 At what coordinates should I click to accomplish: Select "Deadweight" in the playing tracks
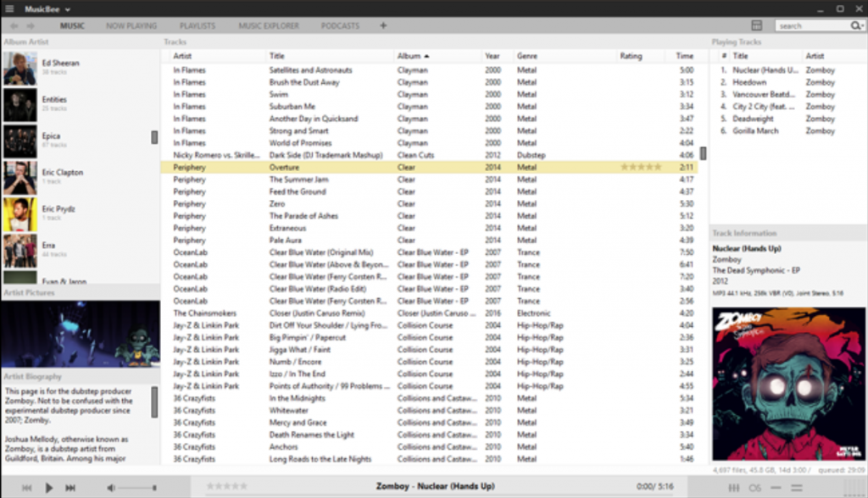(x=753, y=119)
